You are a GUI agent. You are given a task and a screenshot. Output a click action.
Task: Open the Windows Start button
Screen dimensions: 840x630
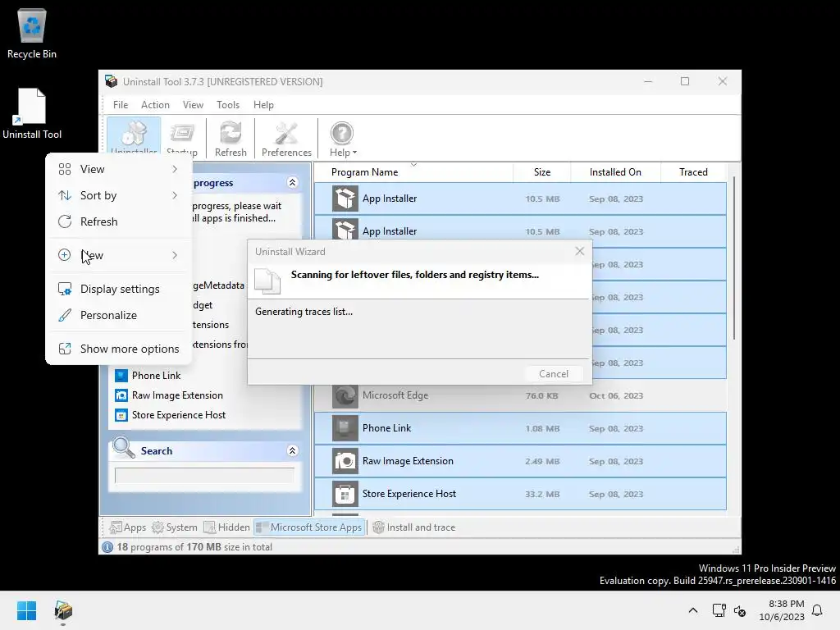26,610
